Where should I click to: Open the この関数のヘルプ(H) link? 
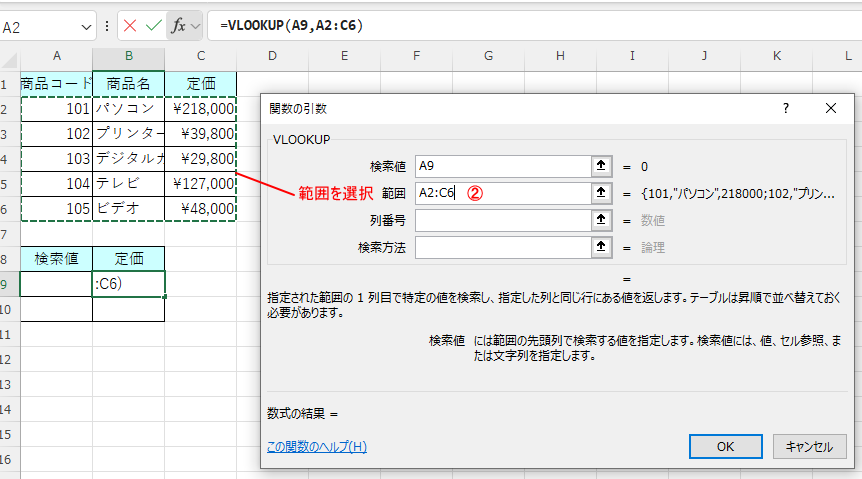[x=317, y=446]
